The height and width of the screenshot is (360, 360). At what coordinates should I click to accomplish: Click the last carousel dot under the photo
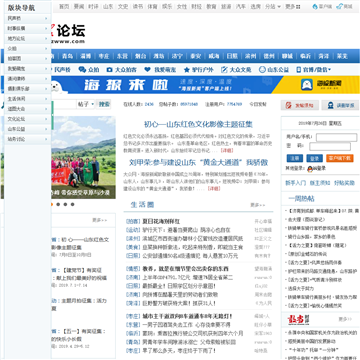tap(73, 204)
